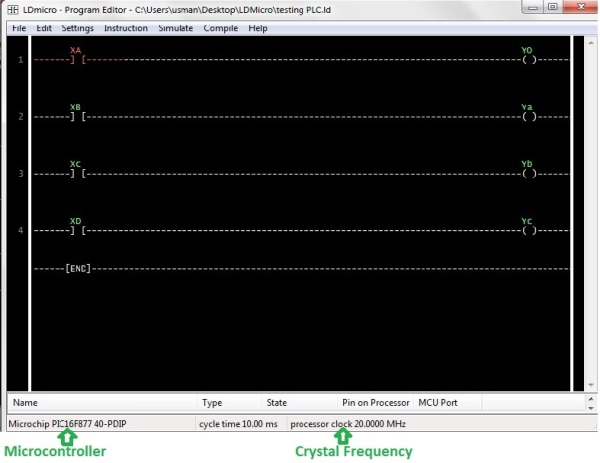Open the Help menu
600x463 pixels.
click(258, 28)
